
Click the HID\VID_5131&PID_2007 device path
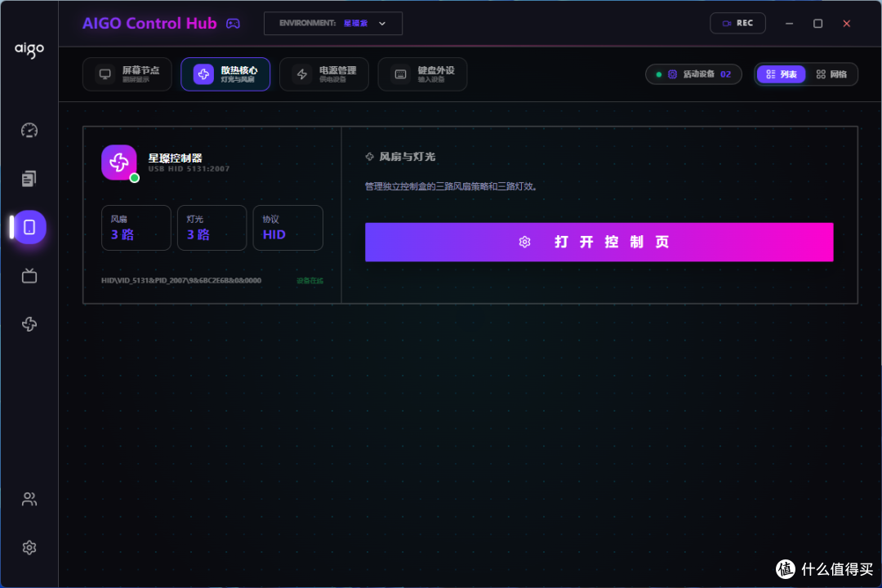pyautogui.click(x=181, y=280)
